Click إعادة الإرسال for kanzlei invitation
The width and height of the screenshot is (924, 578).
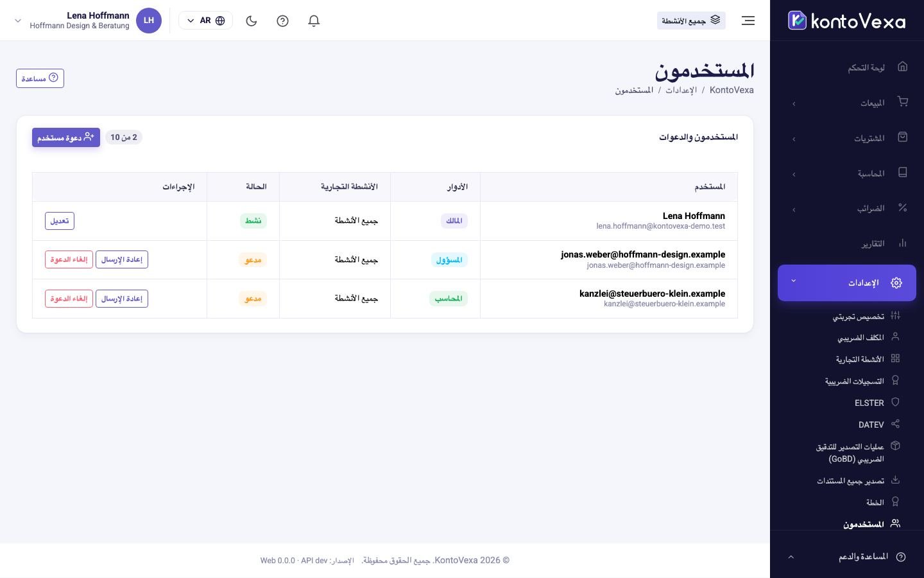coord(122,299)
